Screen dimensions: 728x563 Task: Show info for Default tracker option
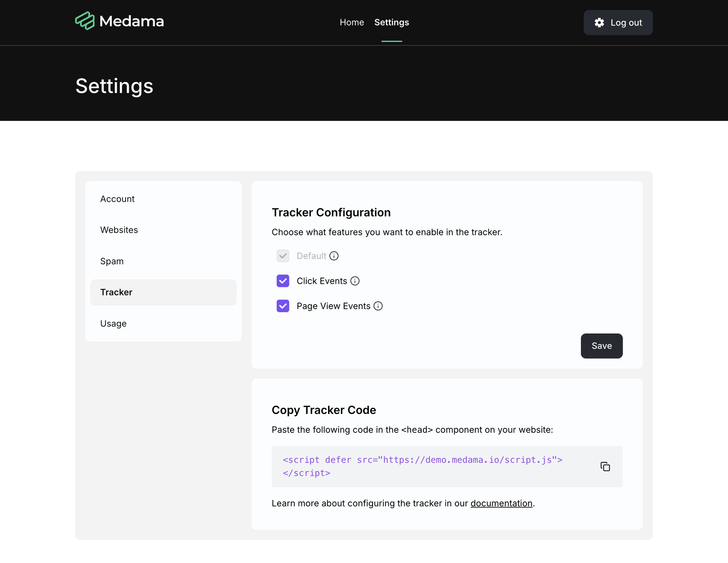(334, 256)
